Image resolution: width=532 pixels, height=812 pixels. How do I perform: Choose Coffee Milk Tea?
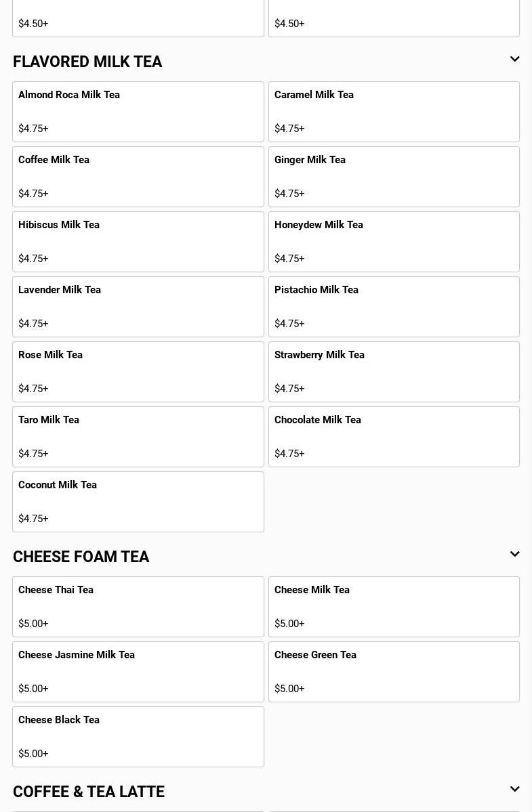[138, 177]
